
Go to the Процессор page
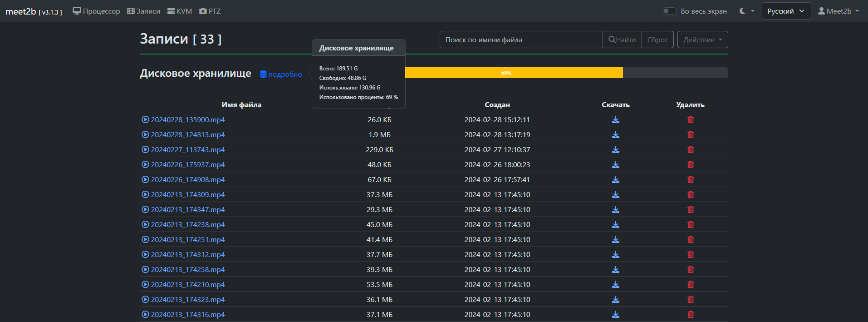click(x=97, y=11)
